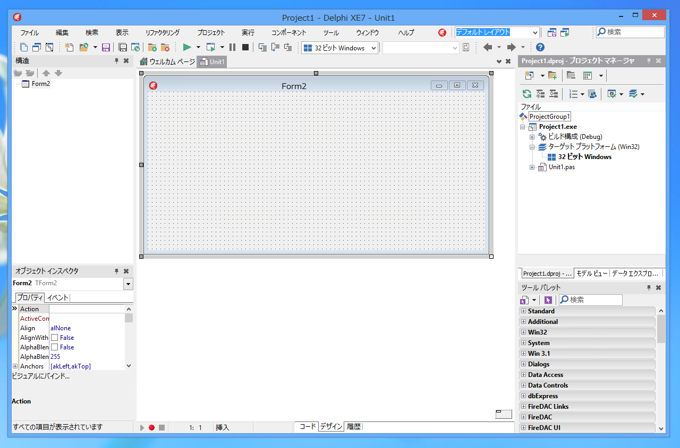The height and width of the screenshot is (448, 680).
Task: Toggle the AlphaBlend False checkbox
Action: pos(55,347)
